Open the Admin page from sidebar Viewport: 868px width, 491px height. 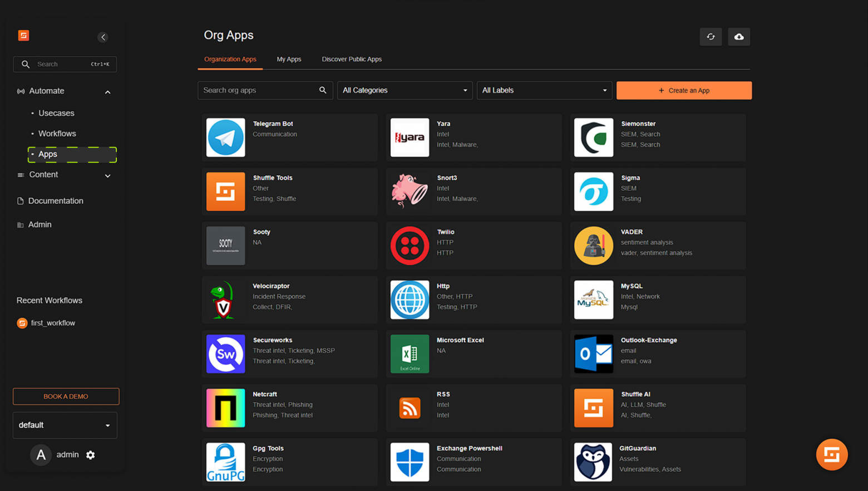point(40,225)
